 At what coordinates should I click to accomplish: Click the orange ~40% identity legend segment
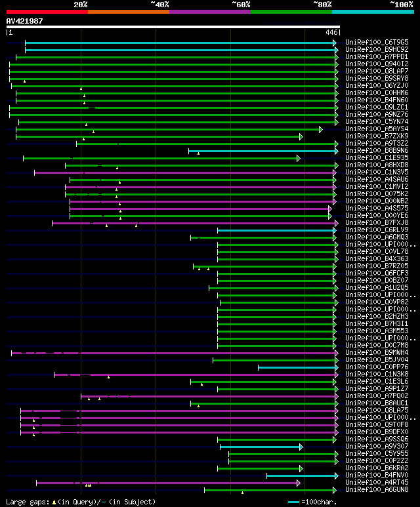point(129,12)
